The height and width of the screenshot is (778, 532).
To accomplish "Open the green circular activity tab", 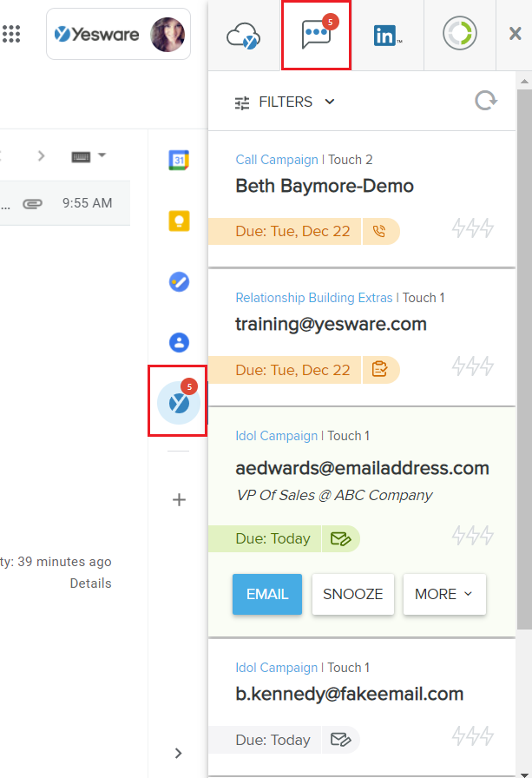I will click(x=459, y=35).
